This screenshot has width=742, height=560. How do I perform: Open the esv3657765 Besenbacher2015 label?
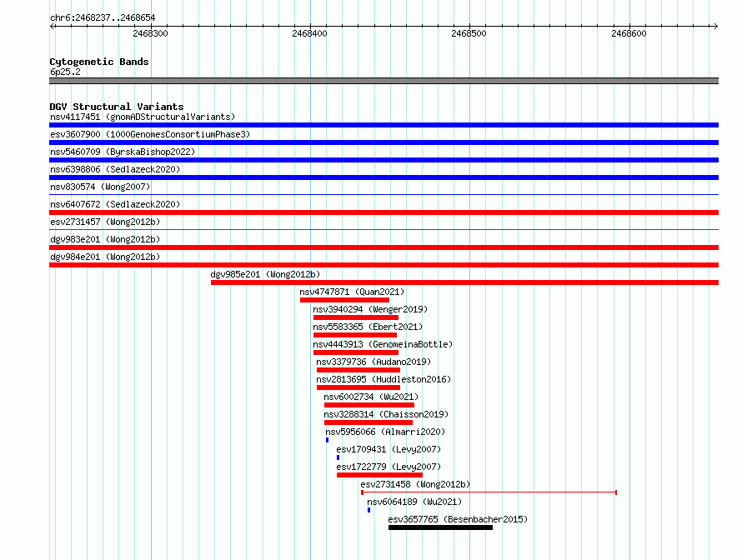tap(458, 519)
